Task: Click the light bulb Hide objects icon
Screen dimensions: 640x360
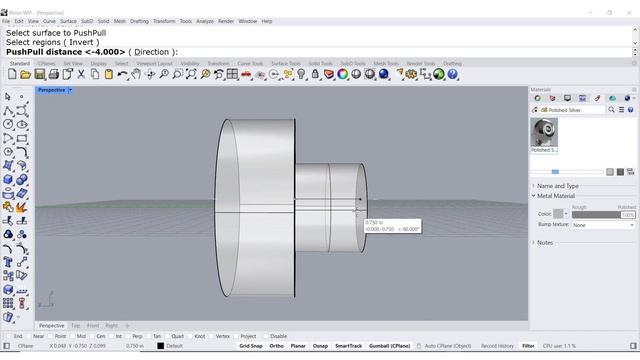Action: (301, 74)
